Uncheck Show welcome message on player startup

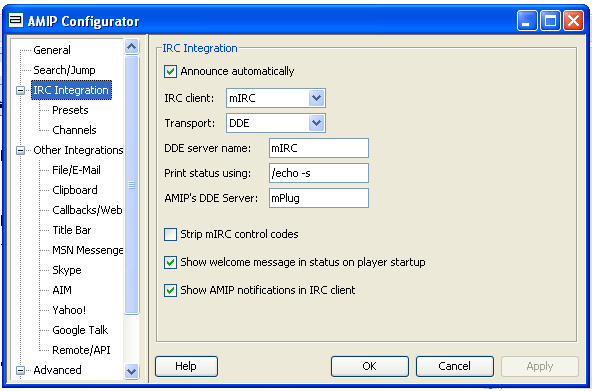click(x=170, y=263)
